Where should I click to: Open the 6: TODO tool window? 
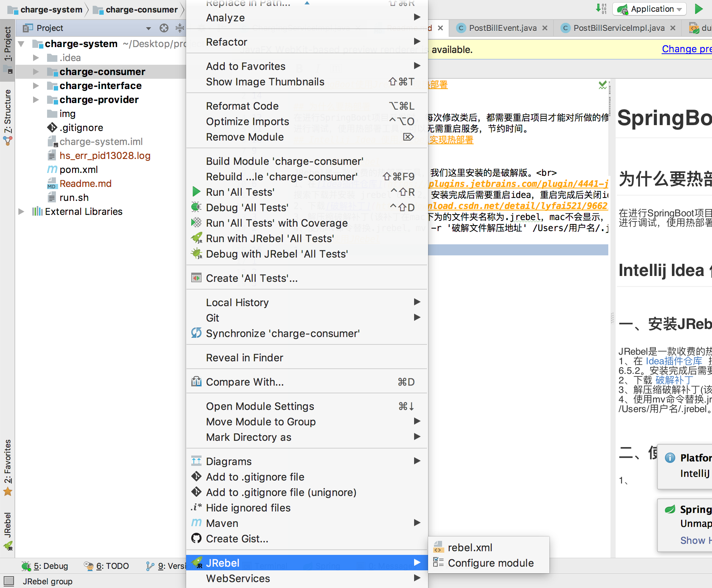[107, 566]
